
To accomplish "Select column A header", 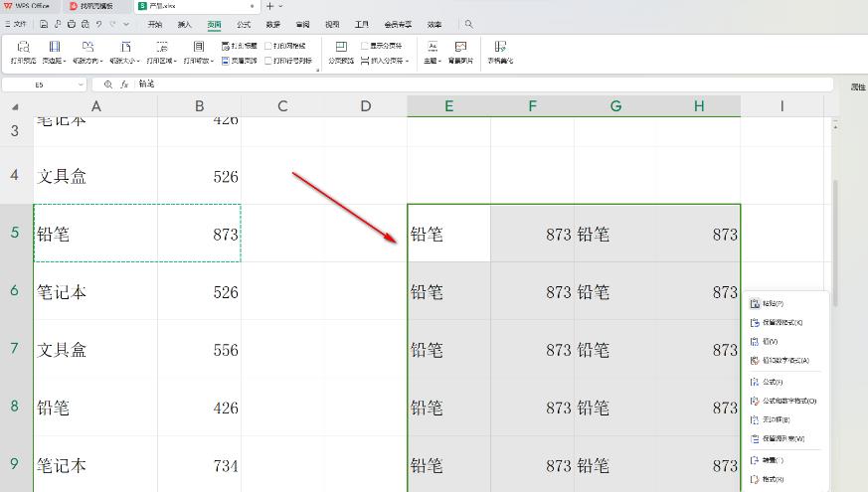I will 95,105.
